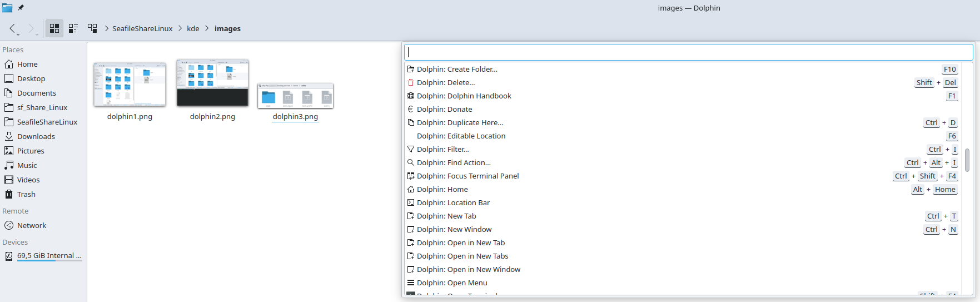Expand the breadcrumb chevron before kde

tap(180, 28)
